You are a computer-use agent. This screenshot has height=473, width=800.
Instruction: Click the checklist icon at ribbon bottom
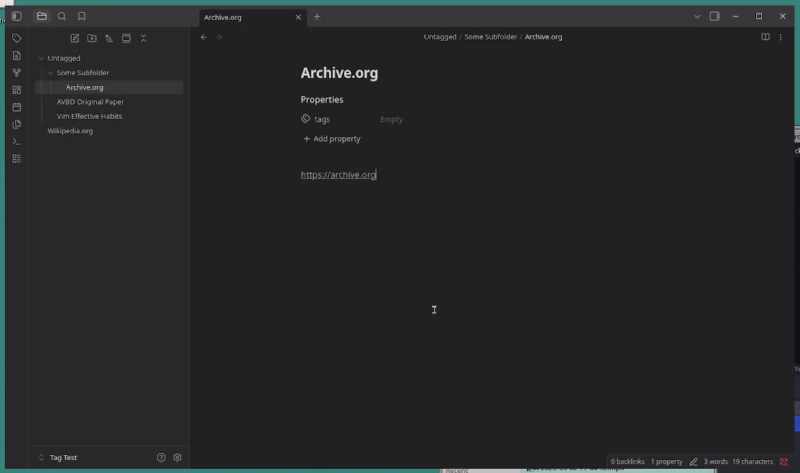pos(16,159)
